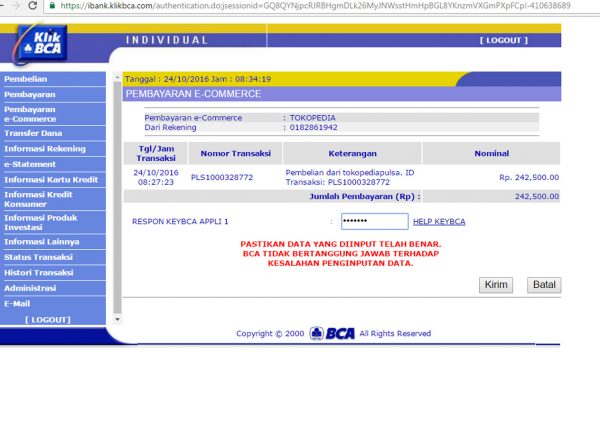Click the account number 0182861942
Screen dimensions: 600x421
coord(313,127)
